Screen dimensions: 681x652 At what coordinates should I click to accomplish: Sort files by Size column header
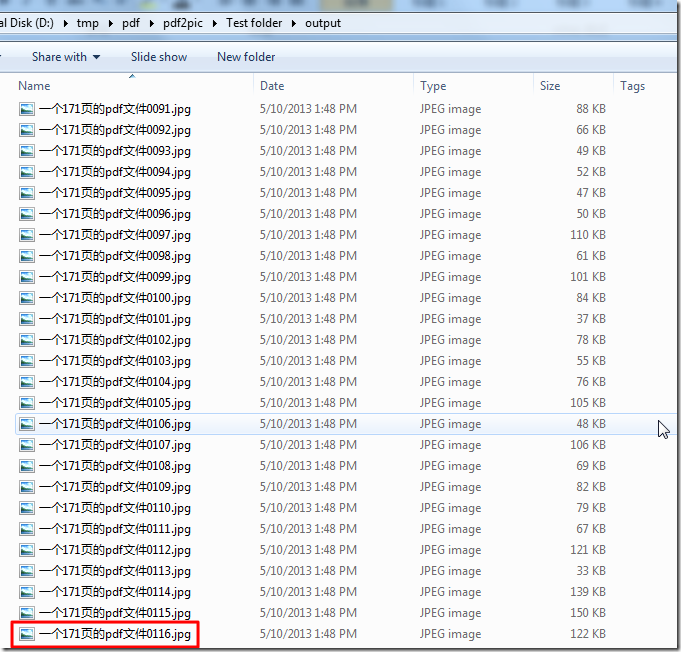click(x=550, y=86)
